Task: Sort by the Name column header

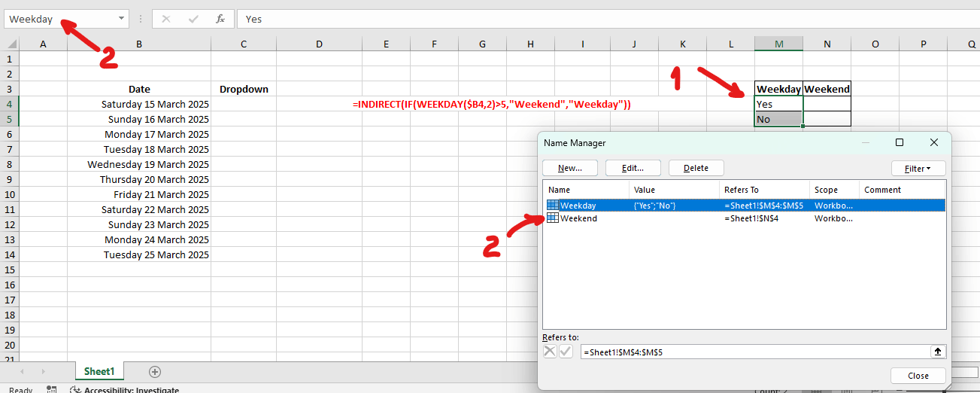Action: click(587, 190)
